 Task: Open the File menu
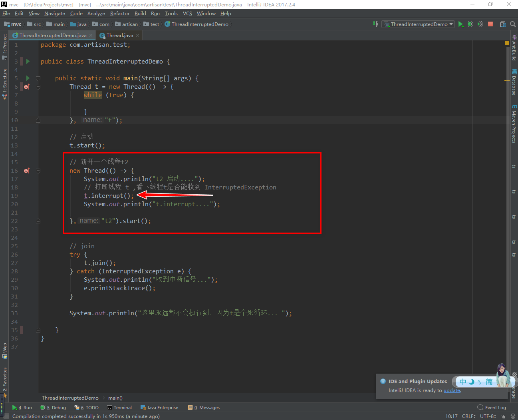point(6,13)
